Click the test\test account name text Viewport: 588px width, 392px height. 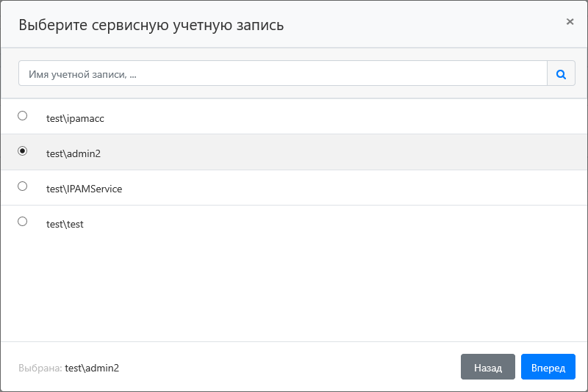pos(65,224)
